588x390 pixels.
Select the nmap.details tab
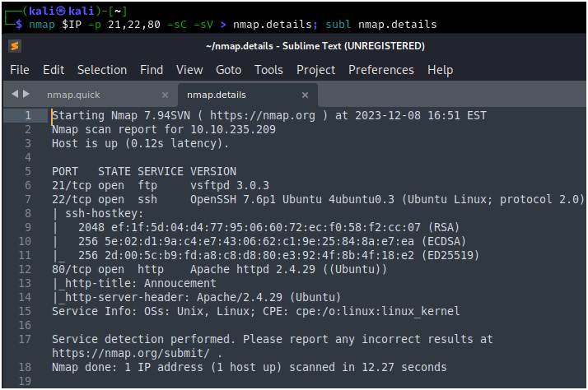coord(217,95)
